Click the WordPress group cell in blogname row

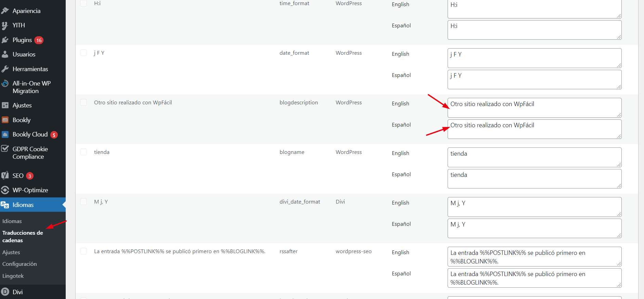coord(349,152)
